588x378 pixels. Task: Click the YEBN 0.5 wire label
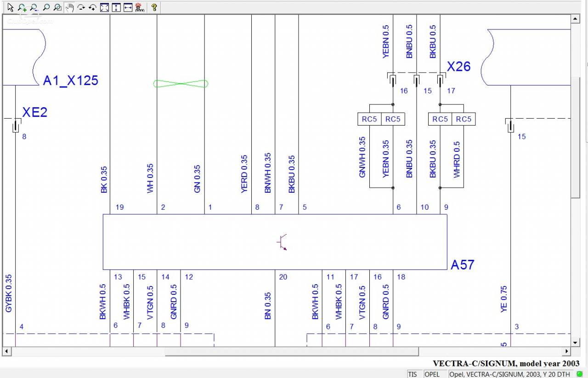point(386,41)
